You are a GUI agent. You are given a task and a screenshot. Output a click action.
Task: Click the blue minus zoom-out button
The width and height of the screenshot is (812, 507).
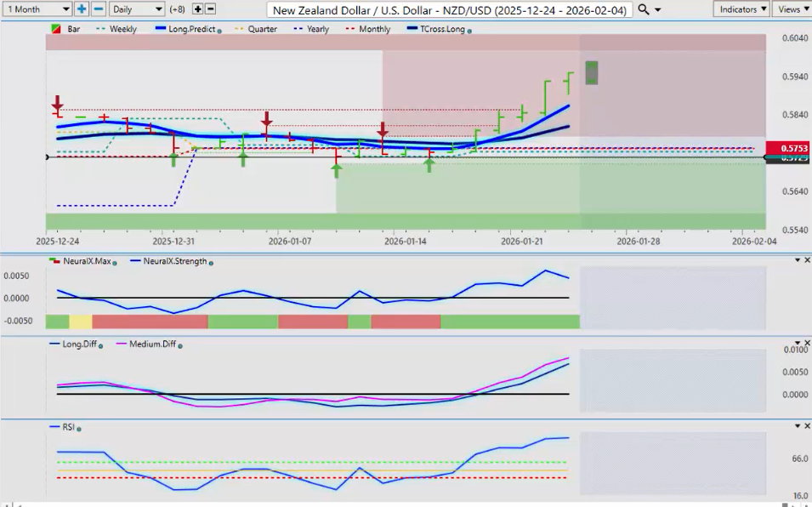[x=98, y=9]
